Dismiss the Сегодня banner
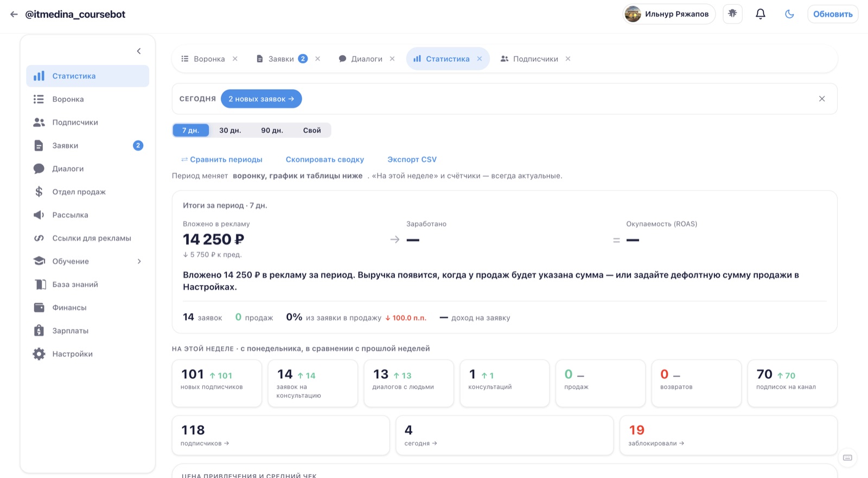This screenshot has height=478, width=868. pos(822,99)
